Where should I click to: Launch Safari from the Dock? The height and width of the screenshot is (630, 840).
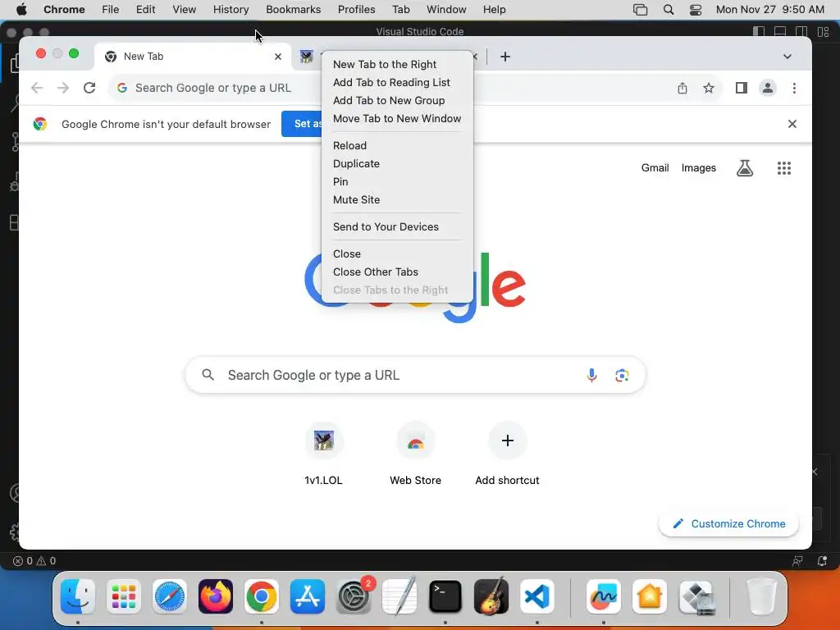[x=170, y=596]
